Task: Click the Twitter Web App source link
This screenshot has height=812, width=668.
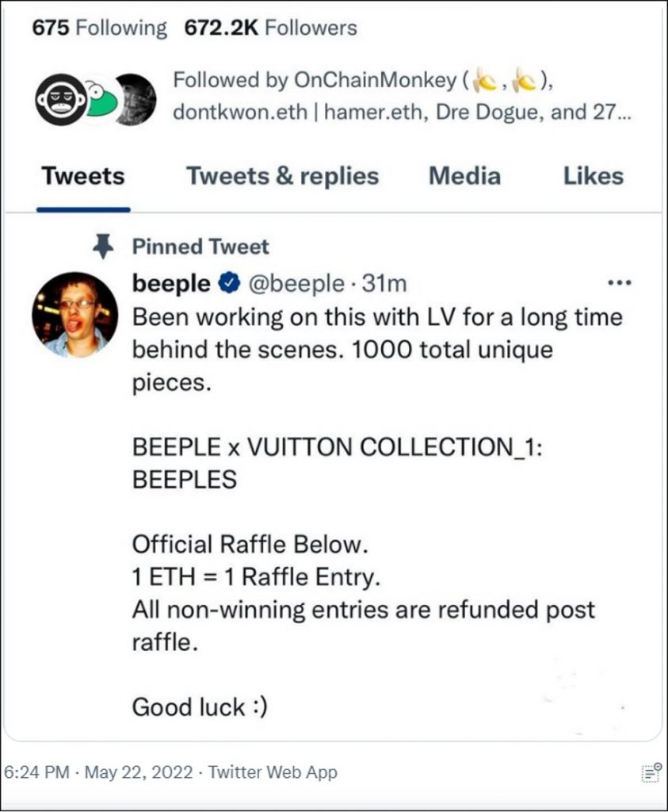Action: click(x=273, y=772)
